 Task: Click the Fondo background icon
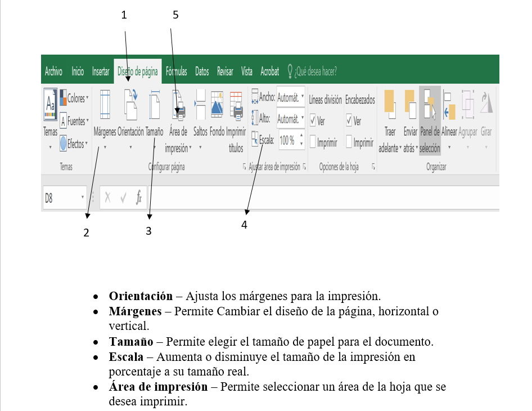(217, 104)
